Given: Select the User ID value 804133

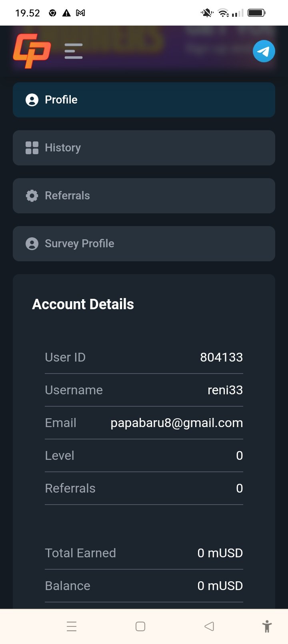Looking at the screenshot, I should (221, 357).
